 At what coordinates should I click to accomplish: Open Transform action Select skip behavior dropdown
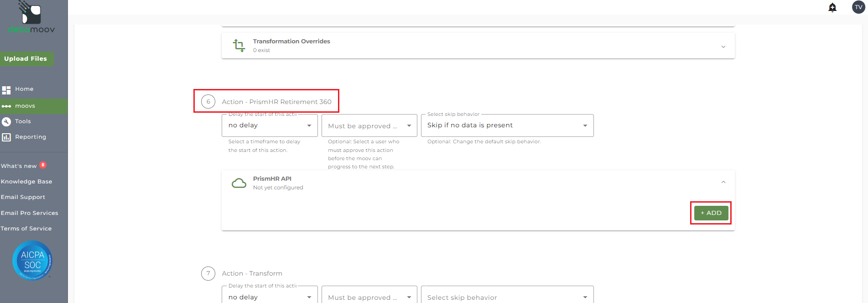[507, 297]
